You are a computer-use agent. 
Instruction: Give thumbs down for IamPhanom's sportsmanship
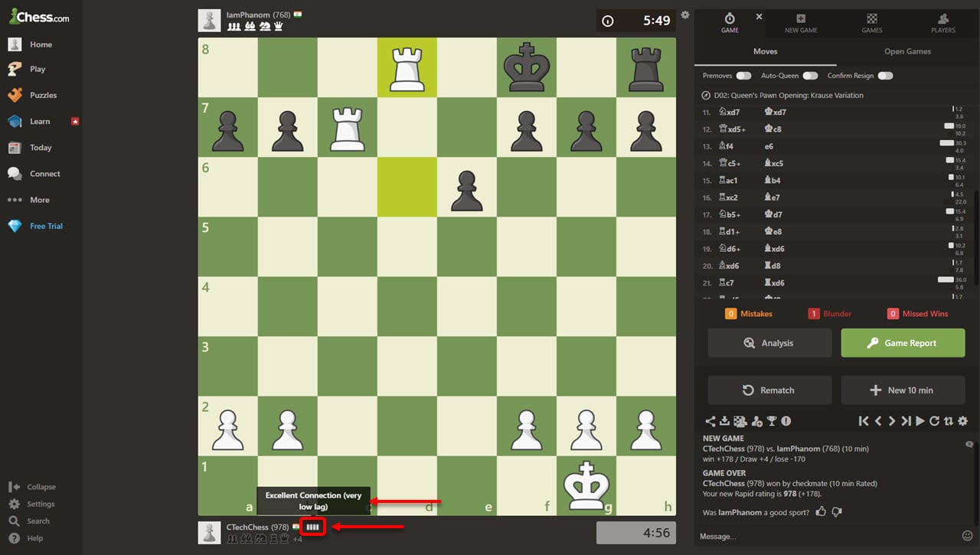point(837,511)
